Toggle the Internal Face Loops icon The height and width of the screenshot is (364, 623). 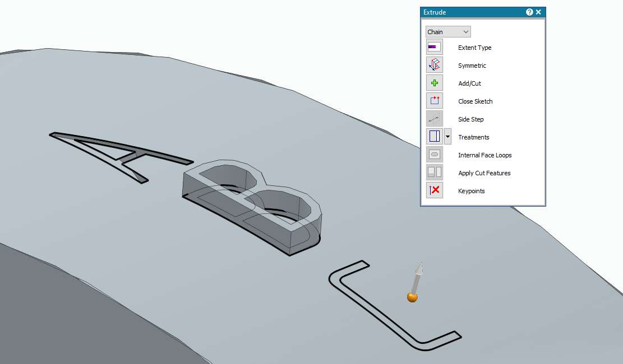point(434,155)
